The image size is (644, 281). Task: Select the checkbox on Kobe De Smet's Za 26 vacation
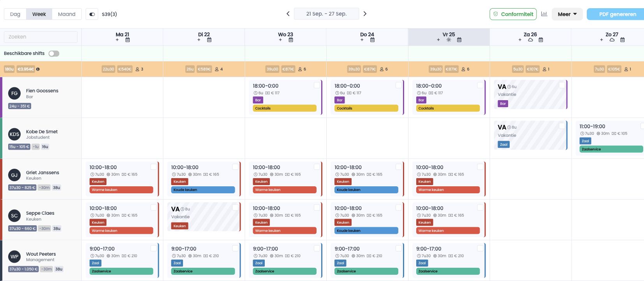562,126
